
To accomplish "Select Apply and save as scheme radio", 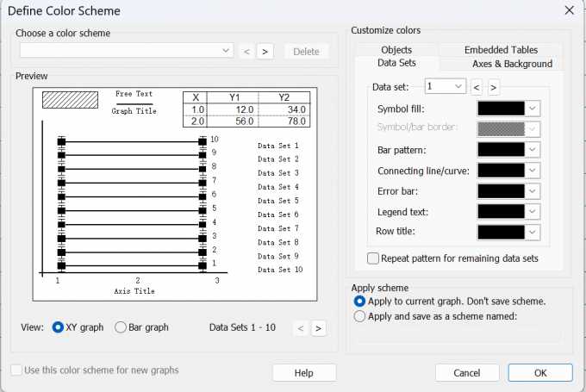I will 359,316.
